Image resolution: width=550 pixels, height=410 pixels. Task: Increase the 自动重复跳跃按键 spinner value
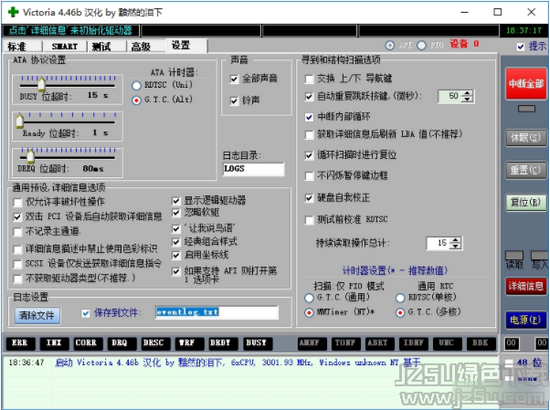pos(467,93)
